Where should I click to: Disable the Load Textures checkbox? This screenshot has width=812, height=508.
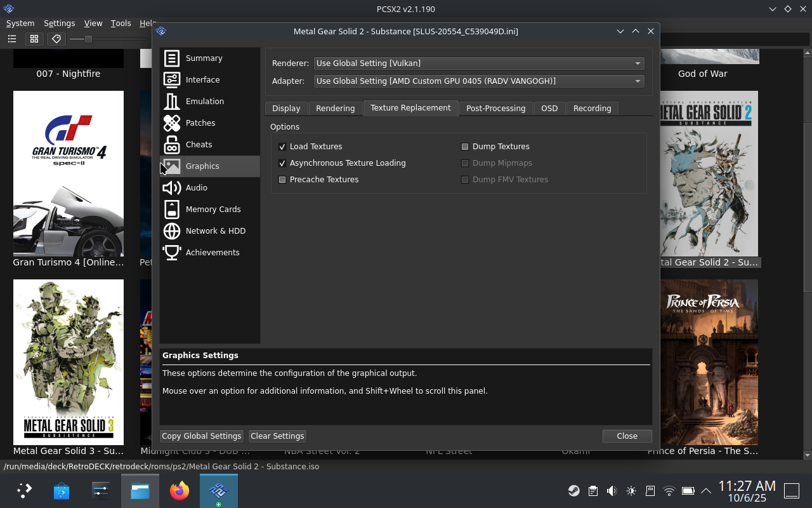282,147
